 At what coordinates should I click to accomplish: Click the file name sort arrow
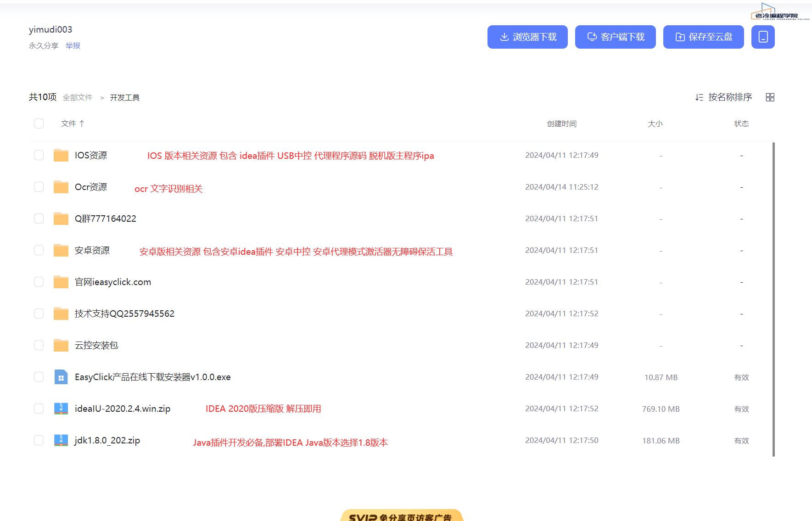[82, 123]
